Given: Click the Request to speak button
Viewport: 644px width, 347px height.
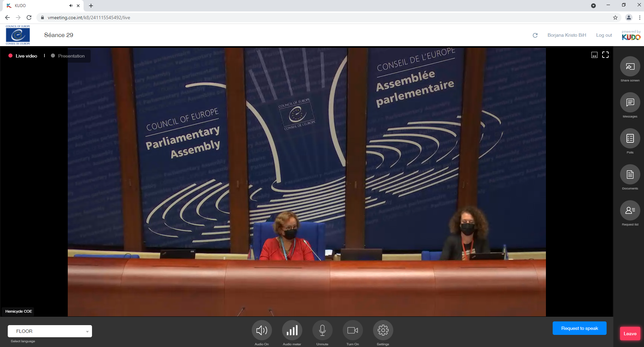Looking at the screenshot, I should (579, 328).
